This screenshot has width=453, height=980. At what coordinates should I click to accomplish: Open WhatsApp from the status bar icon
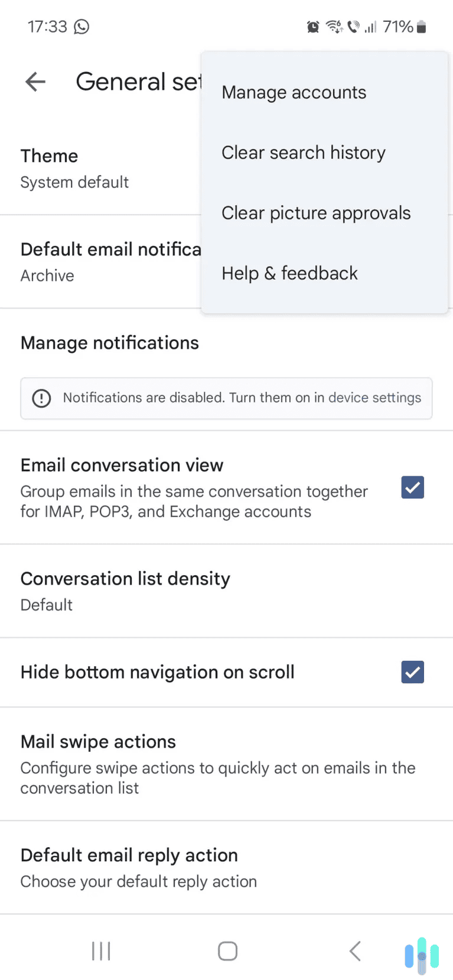pyautogui.click(x=82, y=27)
